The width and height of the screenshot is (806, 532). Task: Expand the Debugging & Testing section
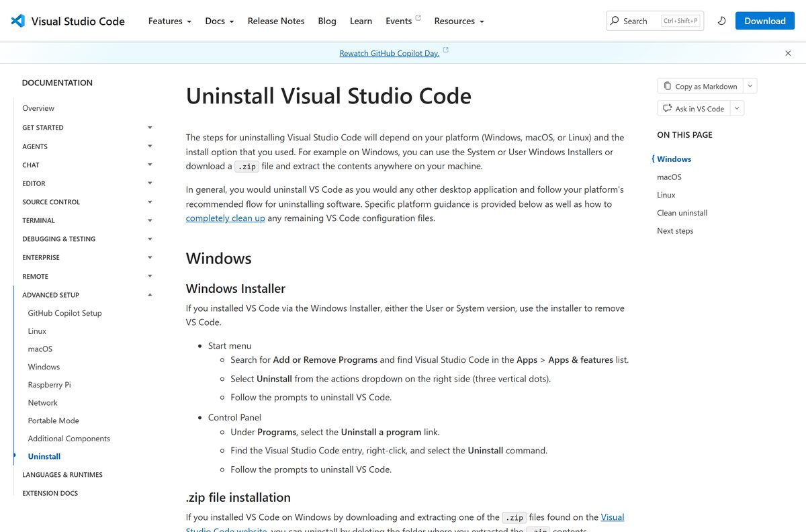[150, 239]
